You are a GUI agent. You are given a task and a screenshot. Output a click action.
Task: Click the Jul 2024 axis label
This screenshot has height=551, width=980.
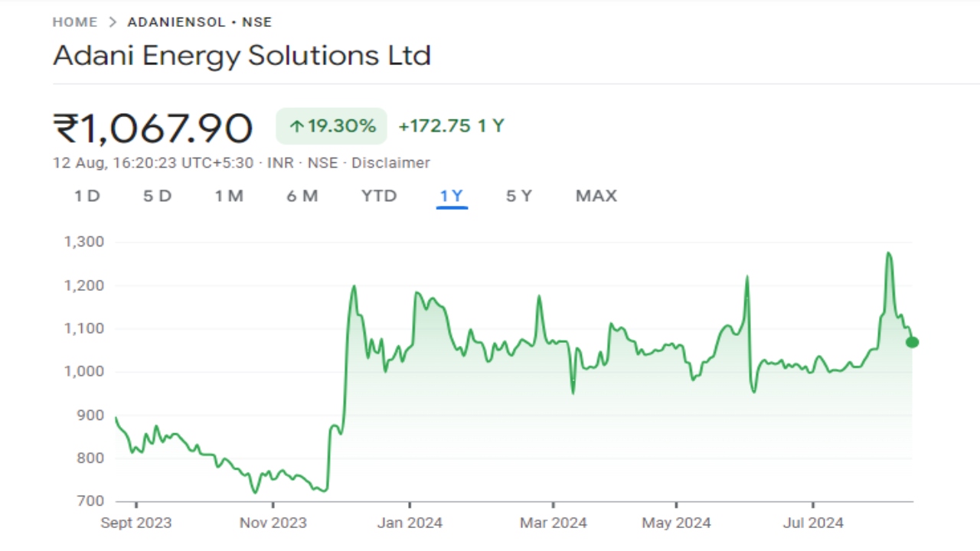(812, 523)
